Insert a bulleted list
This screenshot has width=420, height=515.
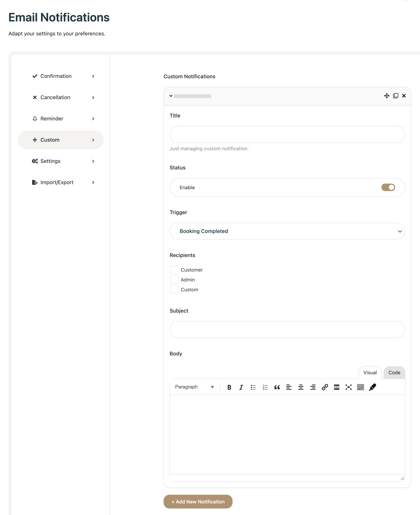point(253,387)
